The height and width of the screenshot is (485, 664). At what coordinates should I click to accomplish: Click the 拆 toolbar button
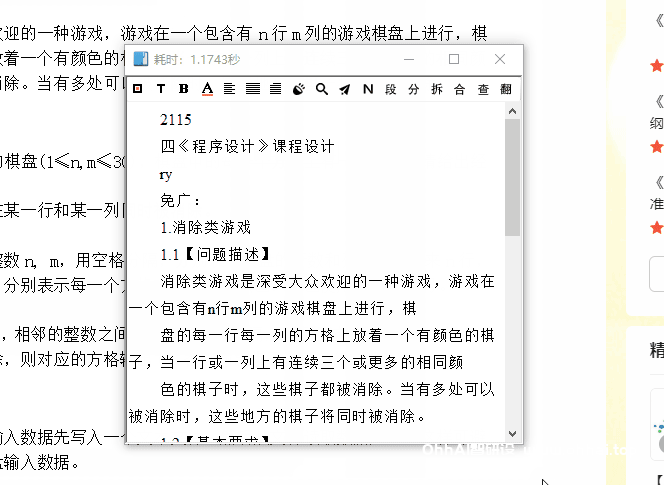point(437,89)
